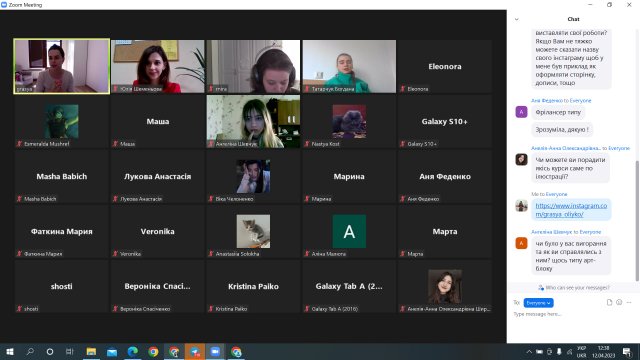Open chat more options ellipsis
The image size is (640, 360).
629,302
